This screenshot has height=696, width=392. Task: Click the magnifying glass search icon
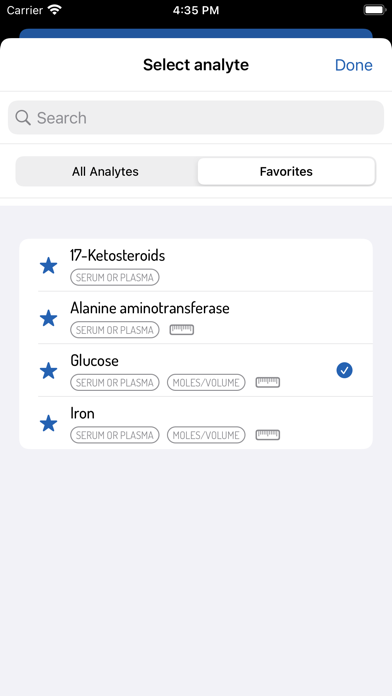[x=23, y=118]
